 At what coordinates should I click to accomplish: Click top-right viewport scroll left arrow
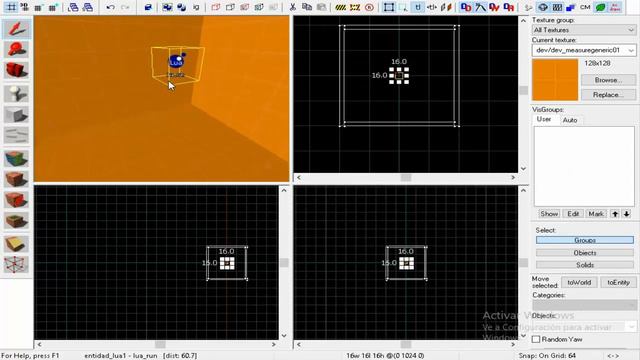[x=299, y=178]
